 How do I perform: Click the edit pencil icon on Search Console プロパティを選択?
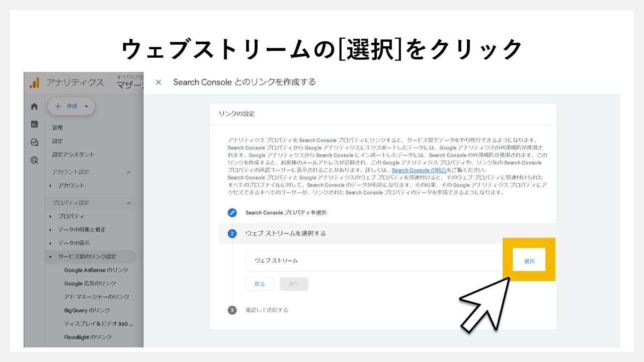[x=232, y=213]
